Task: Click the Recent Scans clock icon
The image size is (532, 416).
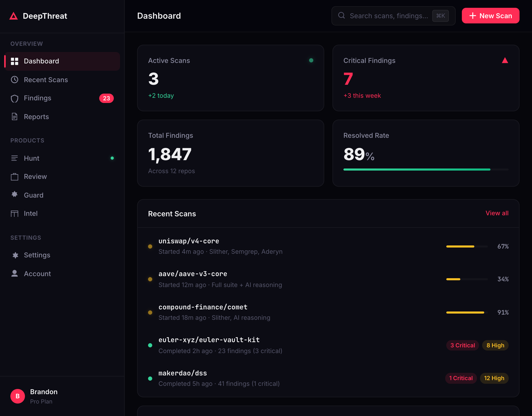Action: point(15,80)
